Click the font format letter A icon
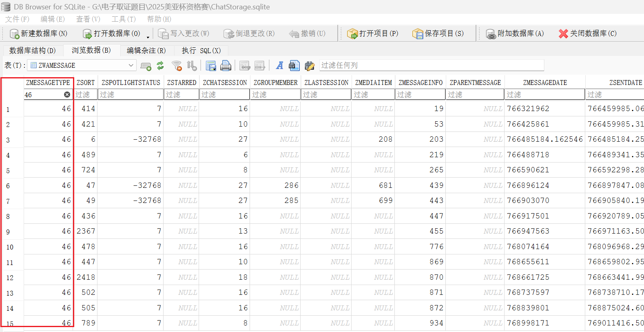The image size is (644, 332). coord(279,66)
